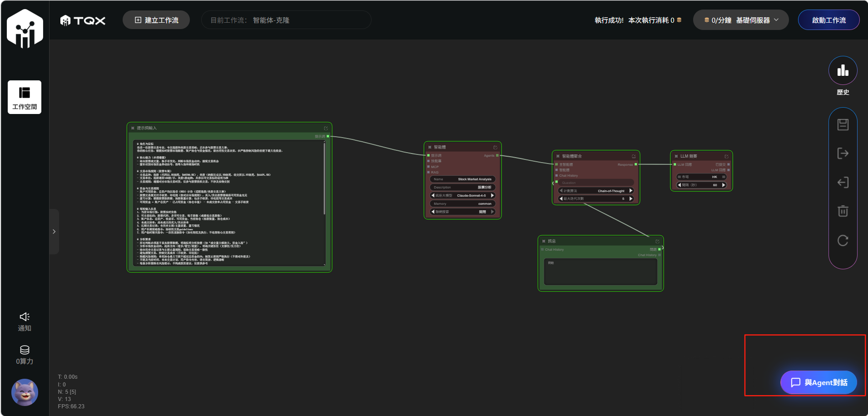
Task: Toggle collapse square on LLM 競賽 node
Action: (x=676, y=156)
